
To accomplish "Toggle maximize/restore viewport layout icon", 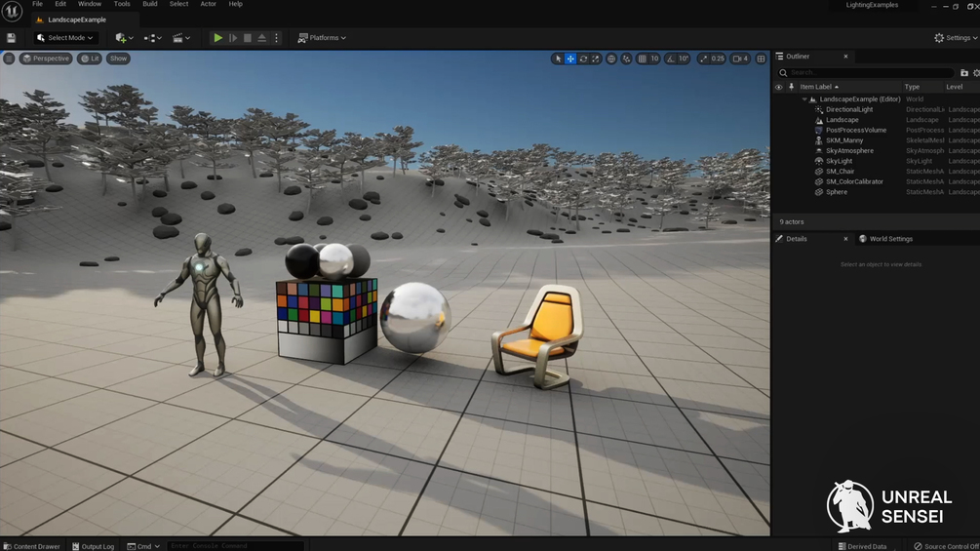I will point(761,59).
